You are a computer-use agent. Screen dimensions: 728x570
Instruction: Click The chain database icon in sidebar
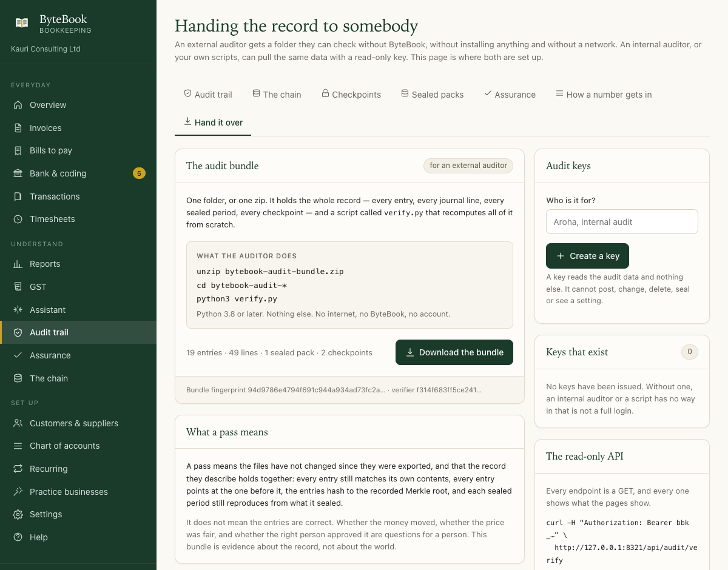18,378
